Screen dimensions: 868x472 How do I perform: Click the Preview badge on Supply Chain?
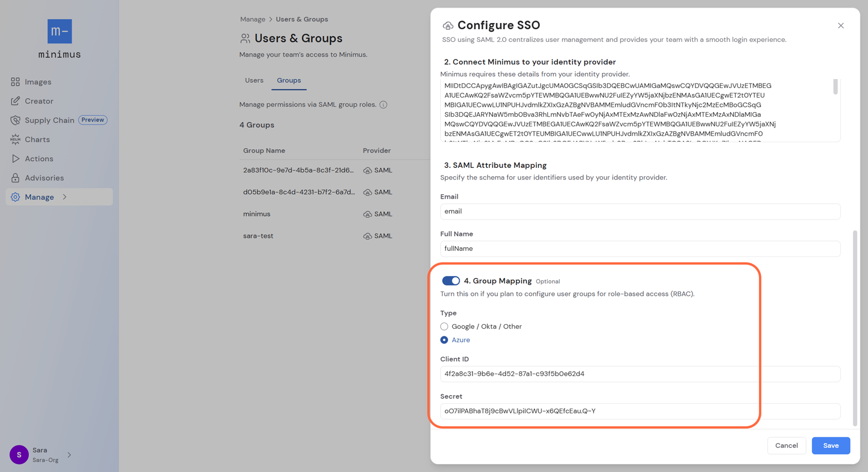point(93,120)
